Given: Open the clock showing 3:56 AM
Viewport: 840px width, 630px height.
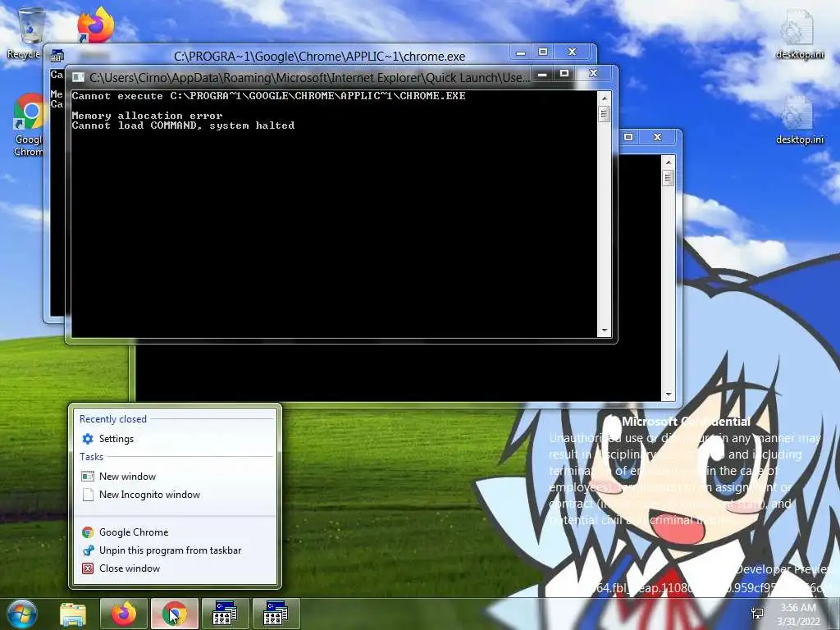Looking at the screenshot, I should [798, 614].
